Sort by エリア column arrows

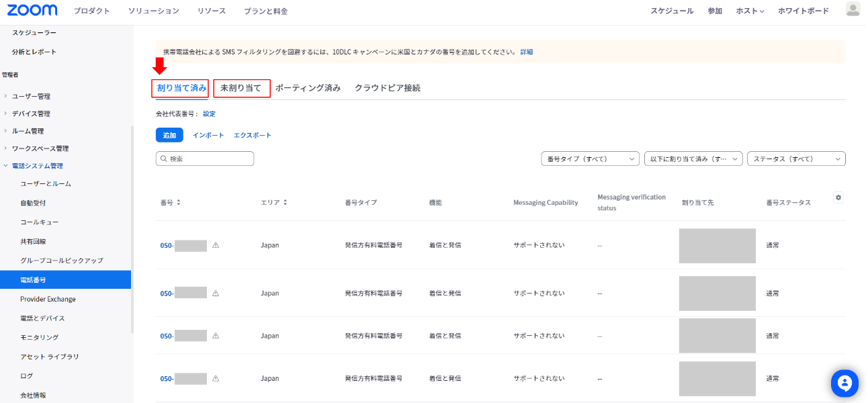tap(286, 202)
